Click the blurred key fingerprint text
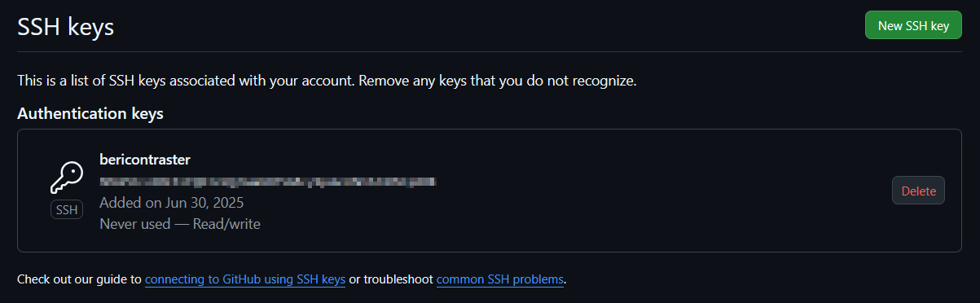 (x=267, y=181)
